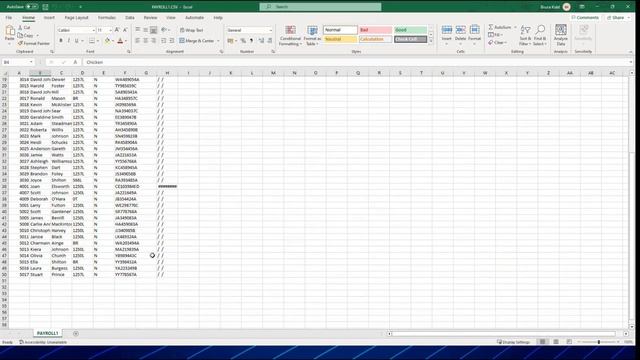Viewport: 640px width, 360px height.
Task: Toggle Bold formatting
Action: pyautogui.click(x=61, y=41)
